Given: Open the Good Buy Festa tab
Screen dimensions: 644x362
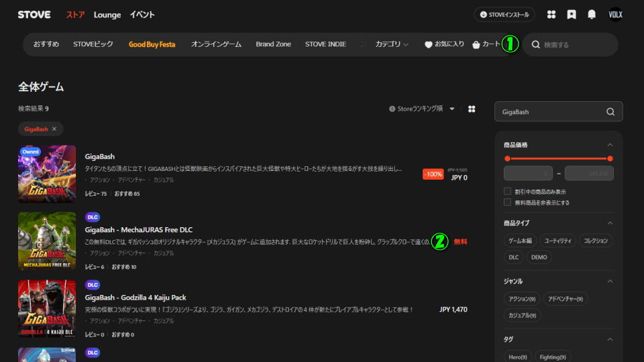Looking at the screenshot, I should click(x=152, y=44).
